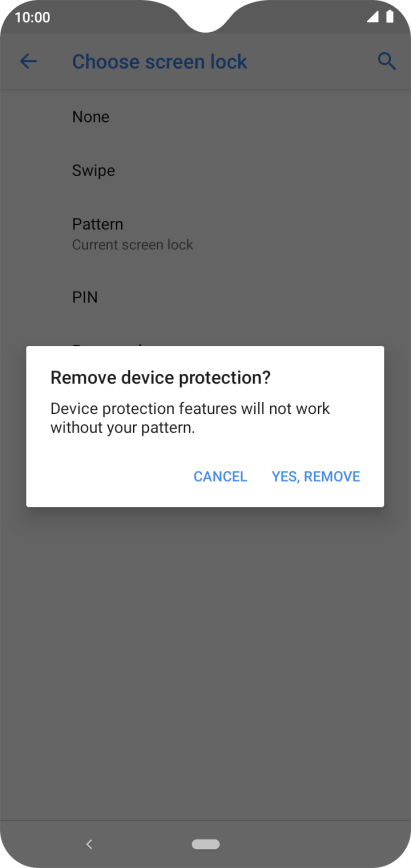This screenshot has width=411, height=868.
Task: Tap the 10:00 clock in status bar
Action: coord(32,17)
